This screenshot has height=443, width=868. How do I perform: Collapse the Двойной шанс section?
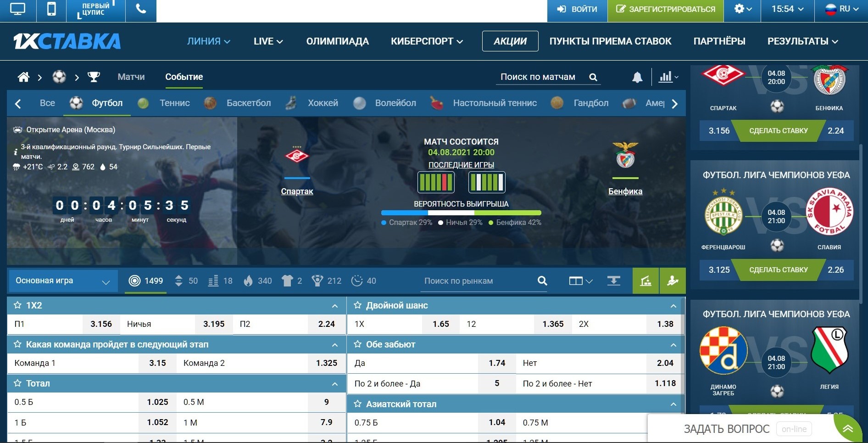673,306
